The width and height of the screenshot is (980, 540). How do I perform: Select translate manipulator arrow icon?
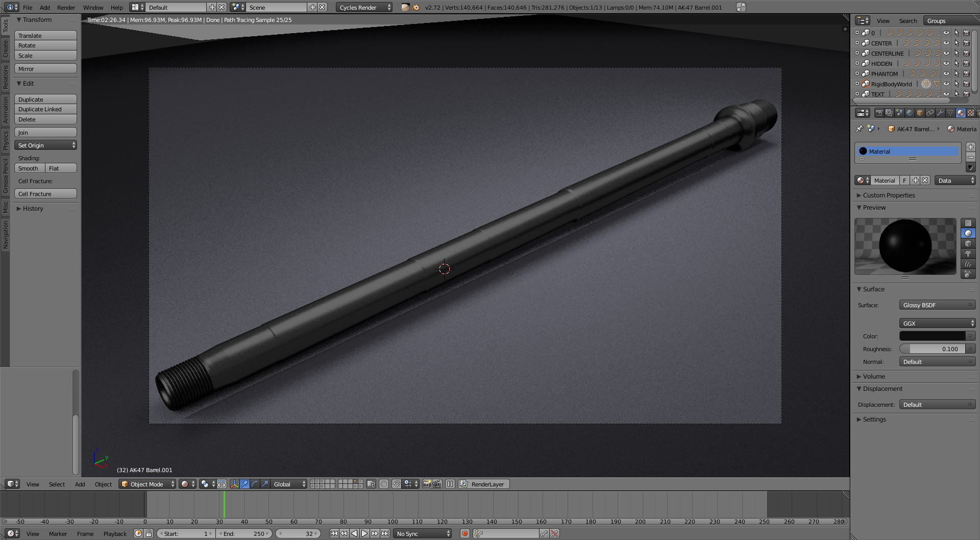click(244, 484)
